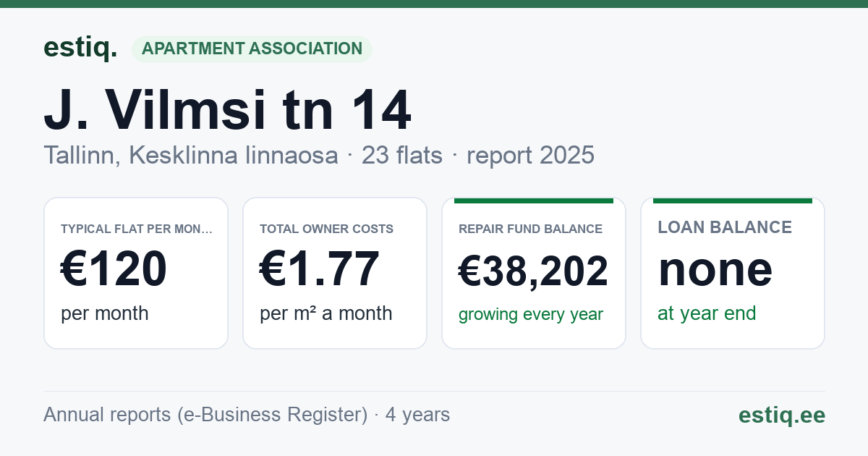This screenshot has width=868, height=456.
Task: Click the APARTMENT ASSOCIATION badge
Action: [x=252, y=49]
